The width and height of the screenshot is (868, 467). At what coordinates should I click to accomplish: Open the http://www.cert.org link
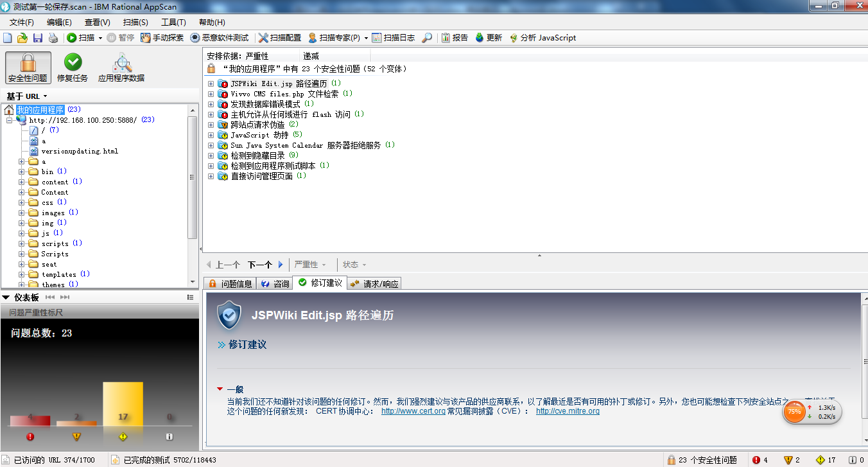click(x=413, y=411)
